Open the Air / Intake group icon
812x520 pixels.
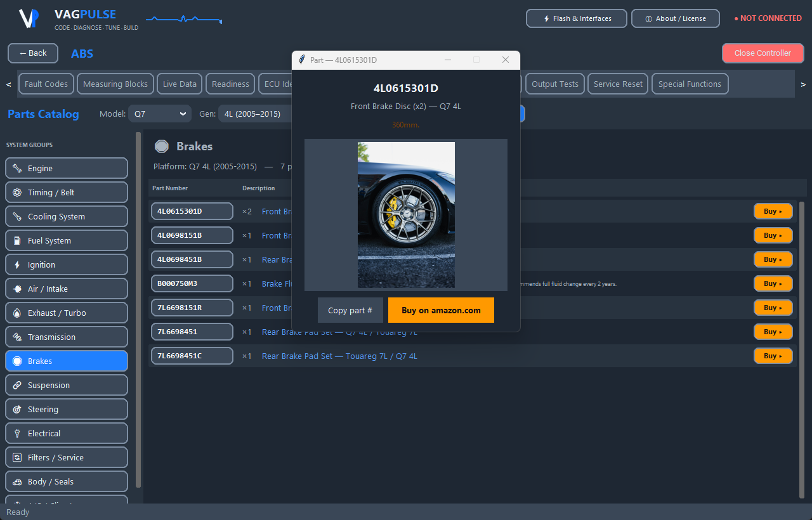(17, 289)
